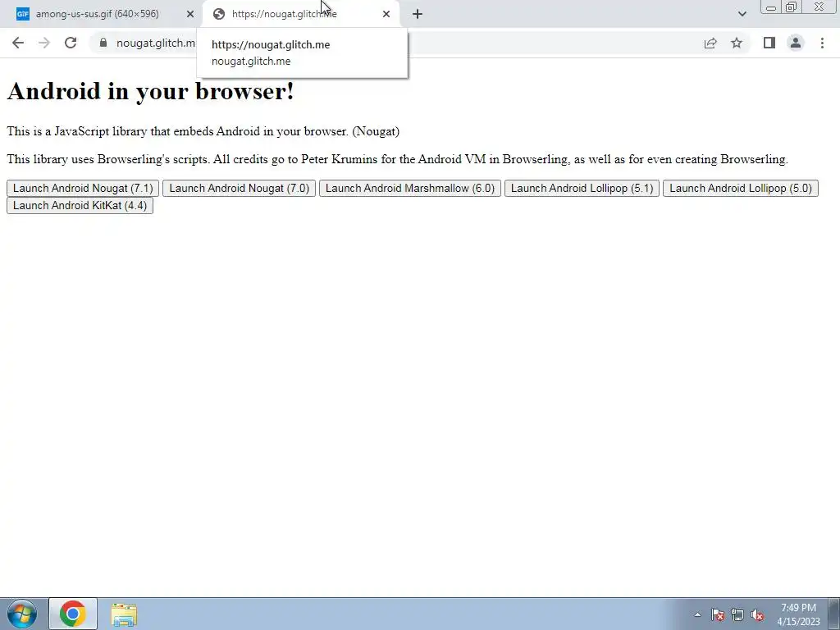Reload the nougat.glitch.me page
Image resolution: width=840 pixels, height=630 pixels.
(x=71, y=43)
